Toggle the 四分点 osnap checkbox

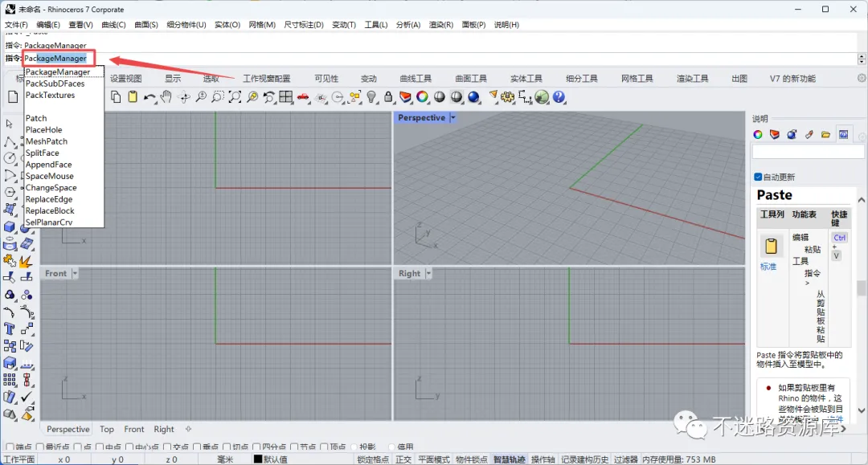256,447
